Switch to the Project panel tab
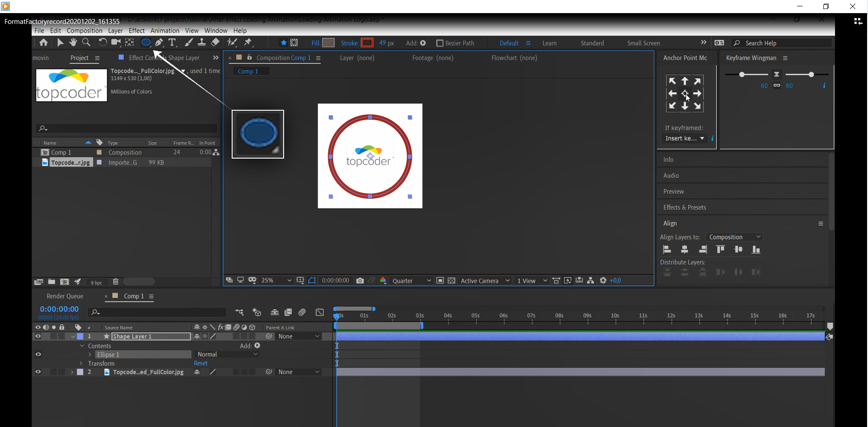Image resolution: width=868 pixels, height=427 pixels. coord(79,58)
